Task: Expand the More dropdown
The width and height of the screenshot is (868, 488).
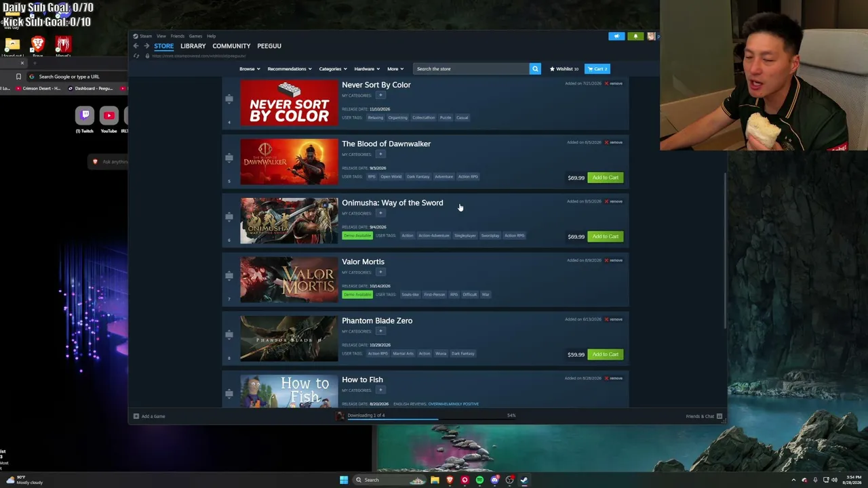Action: pos(395,68)
